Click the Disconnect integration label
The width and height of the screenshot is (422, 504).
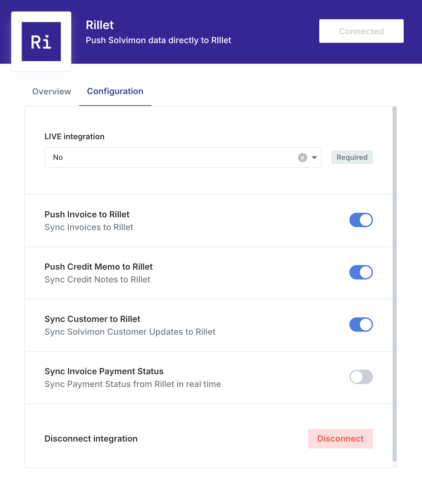91,439
